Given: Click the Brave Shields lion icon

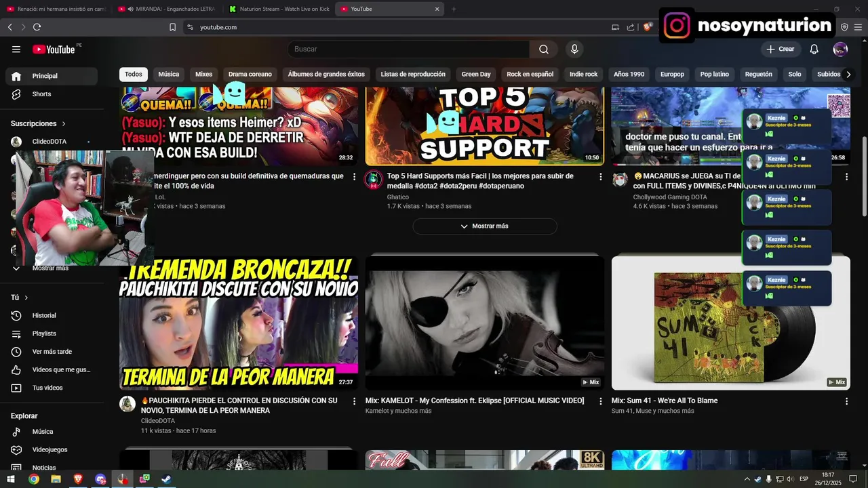Looking at the screenshot, I should 648,27.
